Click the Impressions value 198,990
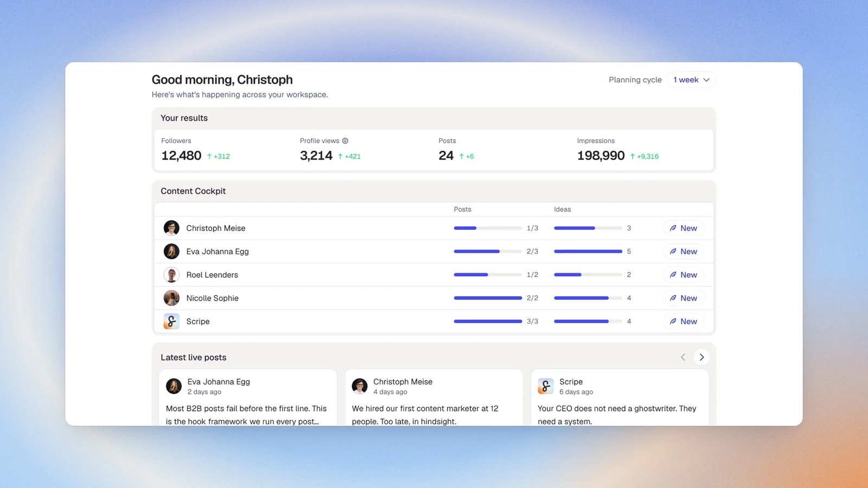This screenshot has height=488, width=868. point(601,156)
